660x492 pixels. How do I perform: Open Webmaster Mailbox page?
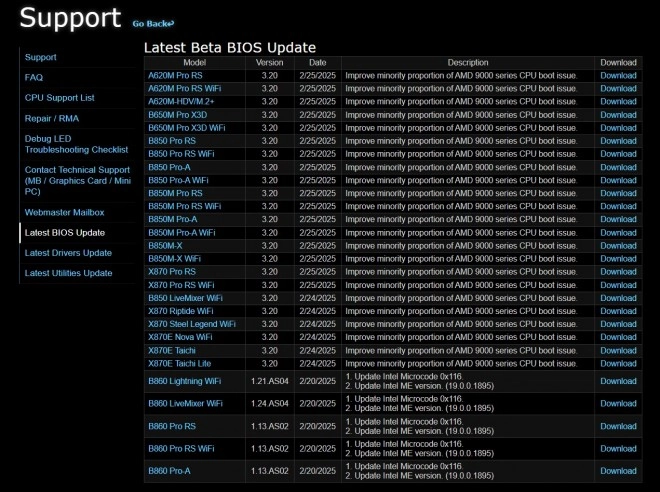point(64,212)
